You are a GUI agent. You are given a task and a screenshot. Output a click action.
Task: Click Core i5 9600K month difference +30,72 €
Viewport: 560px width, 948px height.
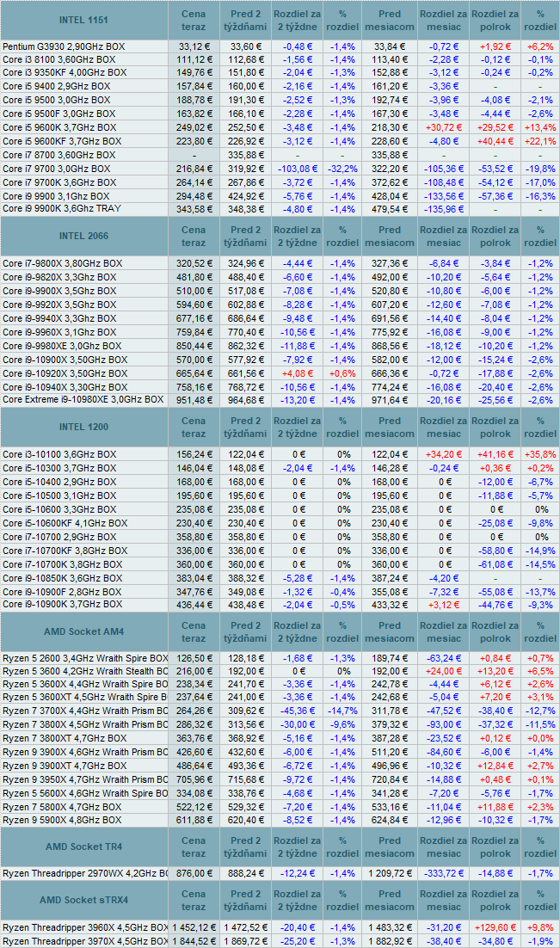[444, 127]
